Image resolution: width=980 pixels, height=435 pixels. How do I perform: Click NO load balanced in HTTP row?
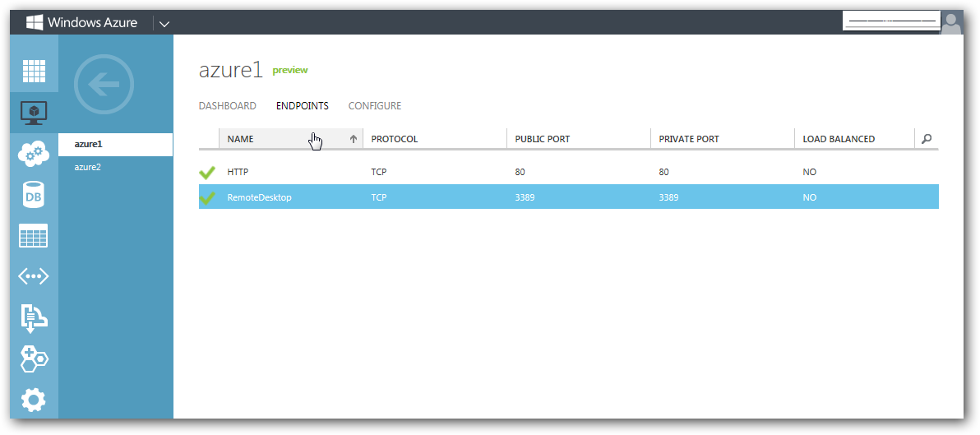pyautogui.click(x=809, y=172)
